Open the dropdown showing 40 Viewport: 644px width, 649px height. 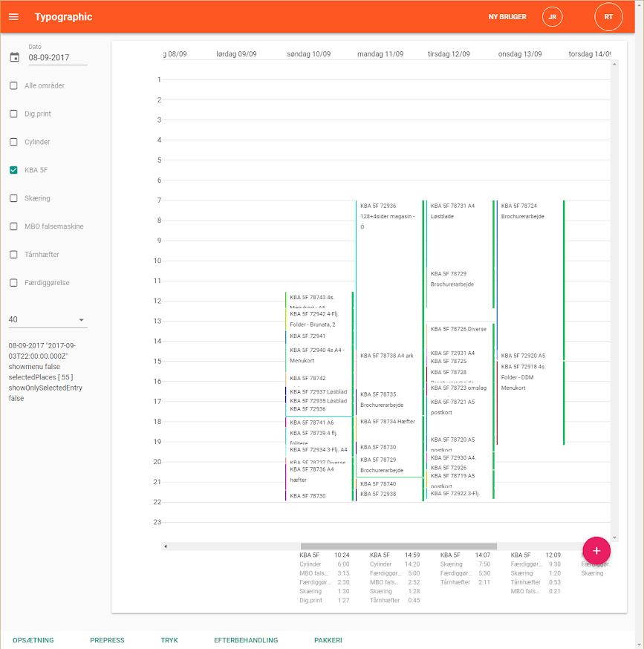(x=48, y=319)
